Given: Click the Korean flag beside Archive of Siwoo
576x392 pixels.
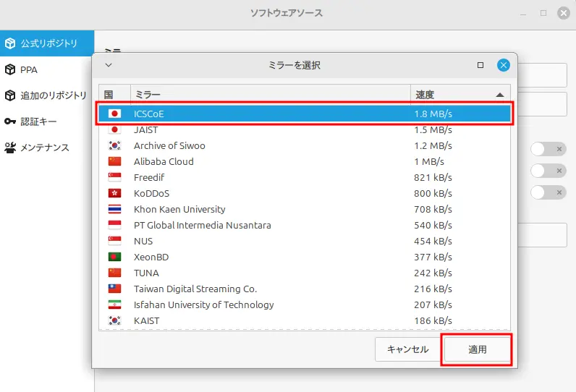Looking at the screenshot, I should 114,145.
